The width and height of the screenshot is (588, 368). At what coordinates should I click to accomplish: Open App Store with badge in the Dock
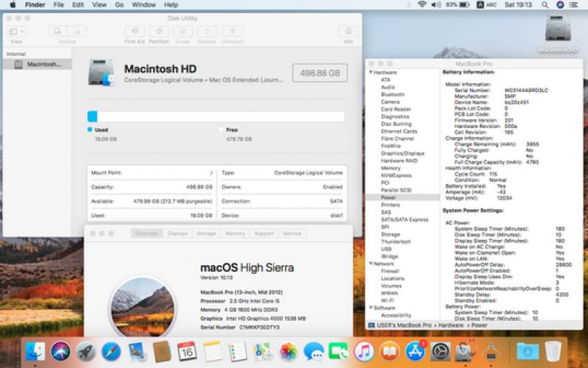[x=415, y=352]
